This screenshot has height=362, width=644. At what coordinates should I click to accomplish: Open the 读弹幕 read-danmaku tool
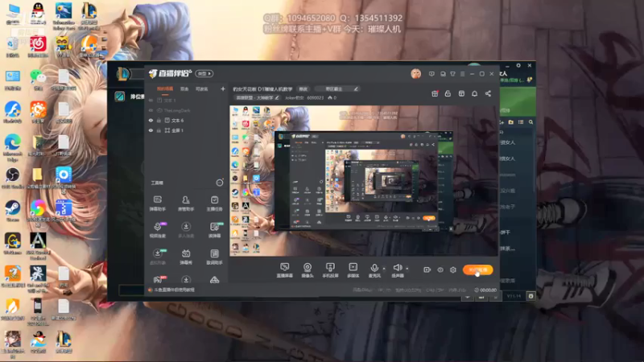[214, 230]
